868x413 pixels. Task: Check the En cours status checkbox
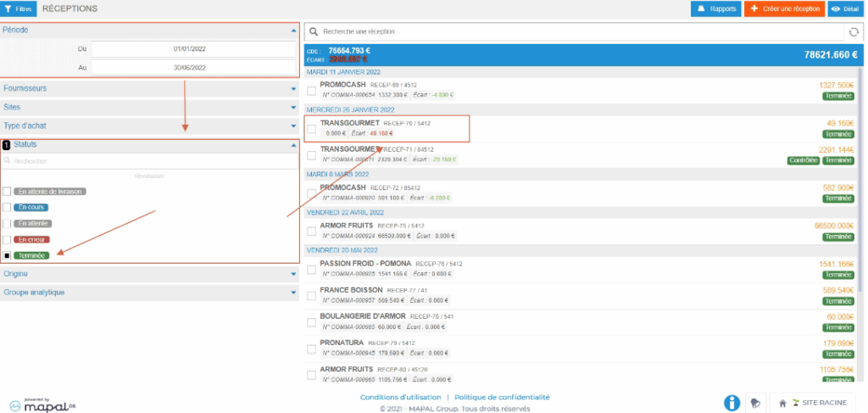pos(8,207)
